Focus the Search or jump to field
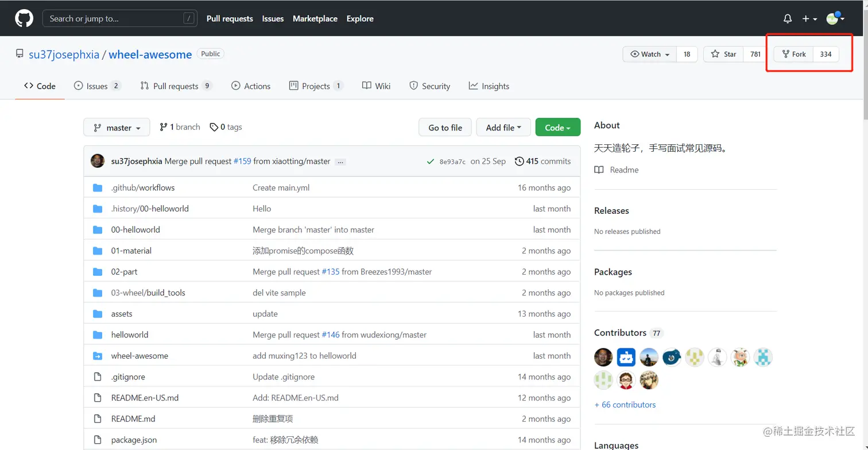Image resolution: width=868 pixels, height=450 pixels. pyautogui.click(x=120, y=18)
